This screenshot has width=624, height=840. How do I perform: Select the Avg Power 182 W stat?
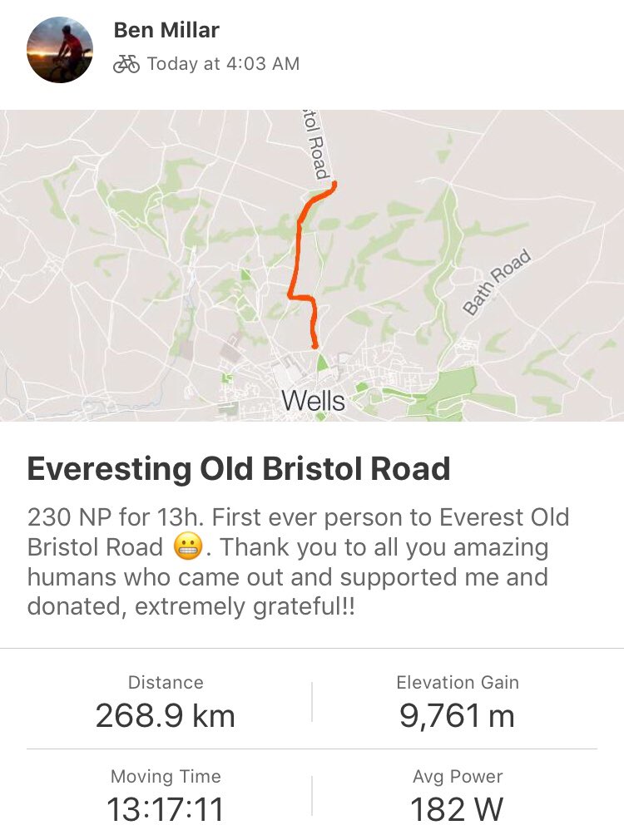(x=458, y=796)
